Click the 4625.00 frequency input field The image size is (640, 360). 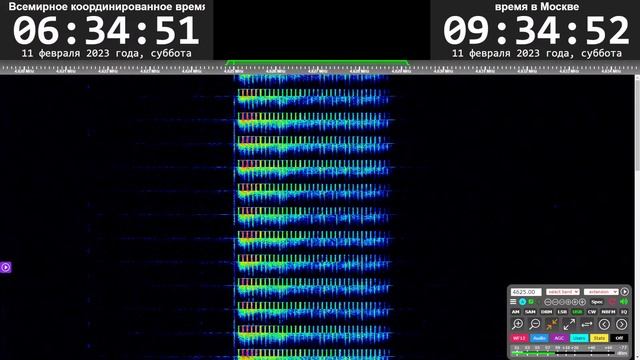[x=526, y=292]
